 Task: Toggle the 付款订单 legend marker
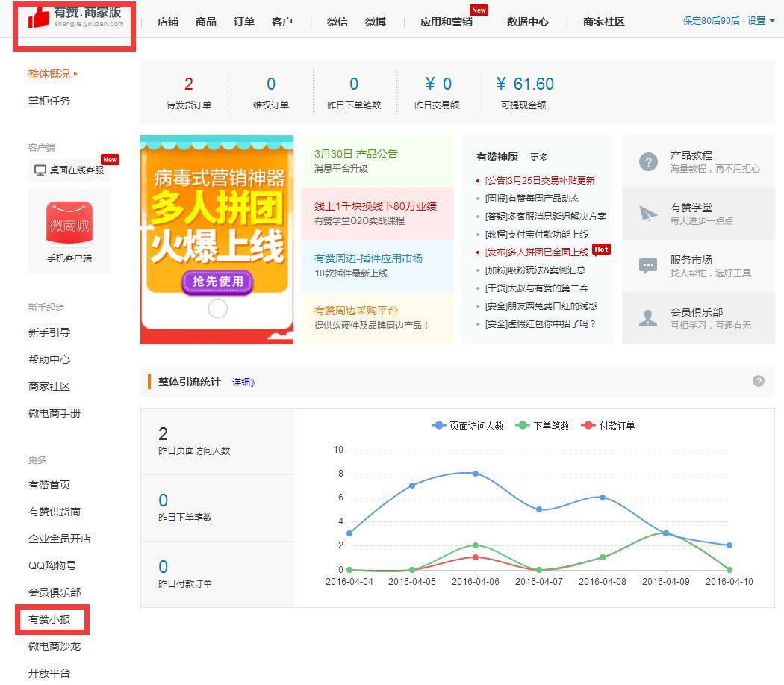[x=588, y=425]
